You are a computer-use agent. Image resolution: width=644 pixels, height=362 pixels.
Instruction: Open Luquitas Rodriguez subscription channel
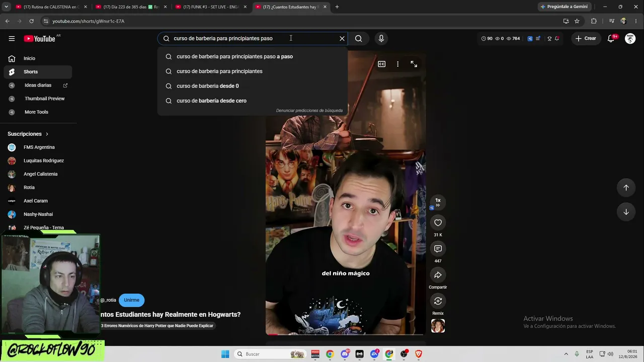pos(38,161)
